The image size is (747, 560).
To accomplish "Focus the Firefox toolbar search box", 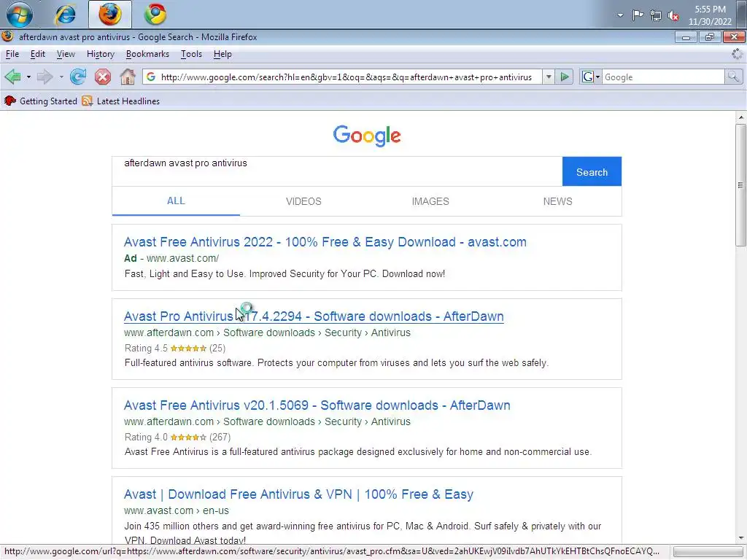I will (663, 77).
